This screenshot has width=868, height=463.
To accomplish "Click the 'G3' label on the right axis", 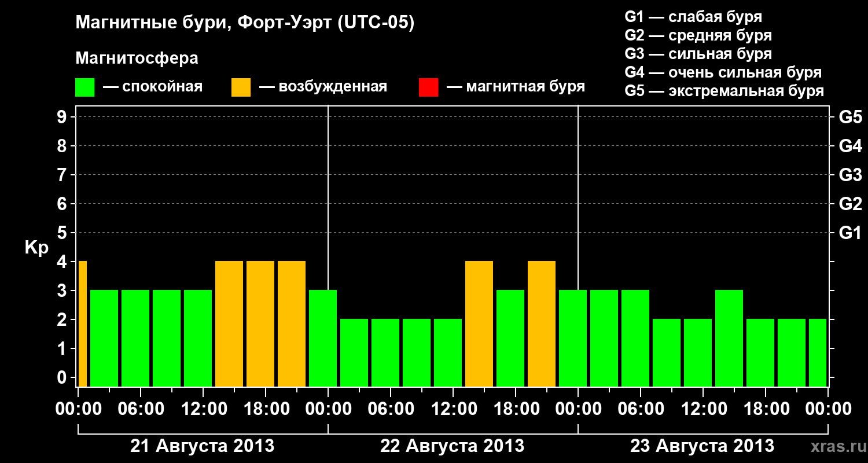I will click(x=850, y=175).
